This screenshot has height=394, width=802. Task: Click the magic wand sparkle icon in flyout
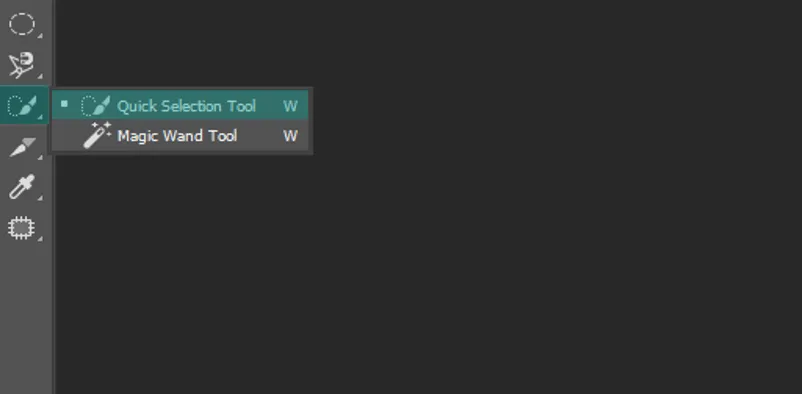(x=97, y=136)
